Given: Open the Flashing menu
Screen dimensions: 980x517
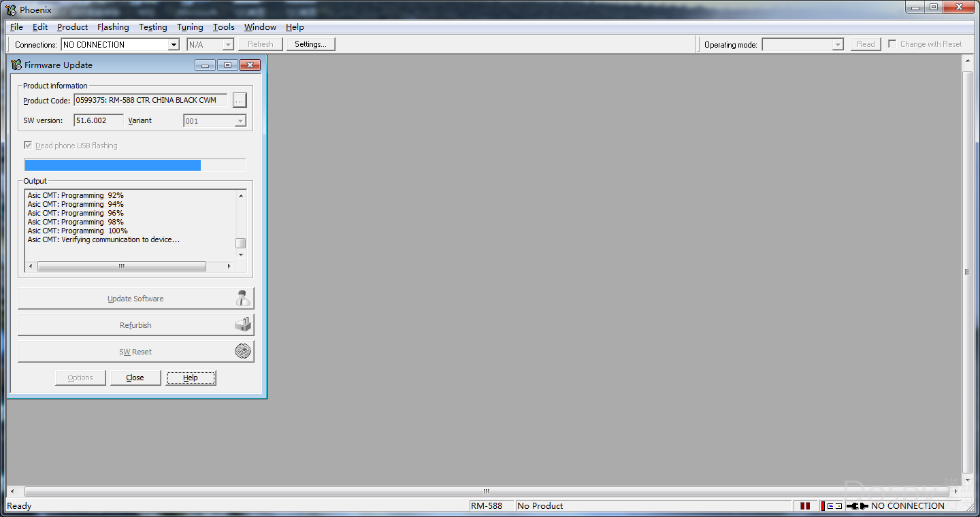Looking at the screenshot, I should pyautogui.click(x=113, y=27).
